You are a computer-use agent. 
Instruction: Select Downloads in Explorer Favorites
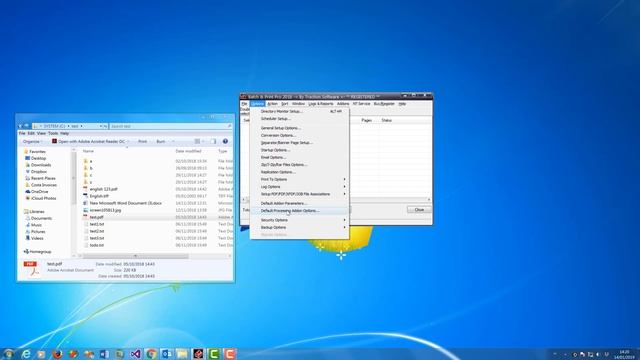(x=41, y=165)
